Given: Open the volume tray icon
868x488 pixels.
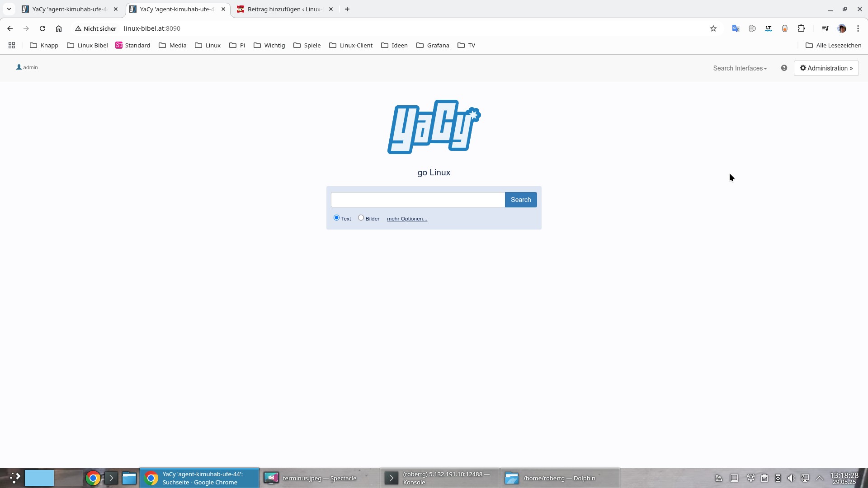Looking at the screenshot, I should pyautogui.click(x=791, y=478).
